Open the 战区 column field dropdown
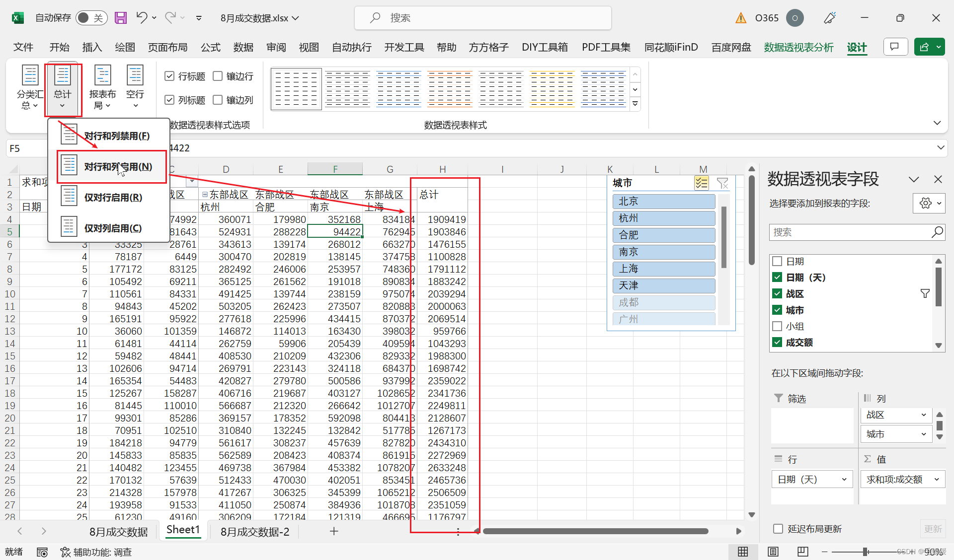 pos(924,415)
